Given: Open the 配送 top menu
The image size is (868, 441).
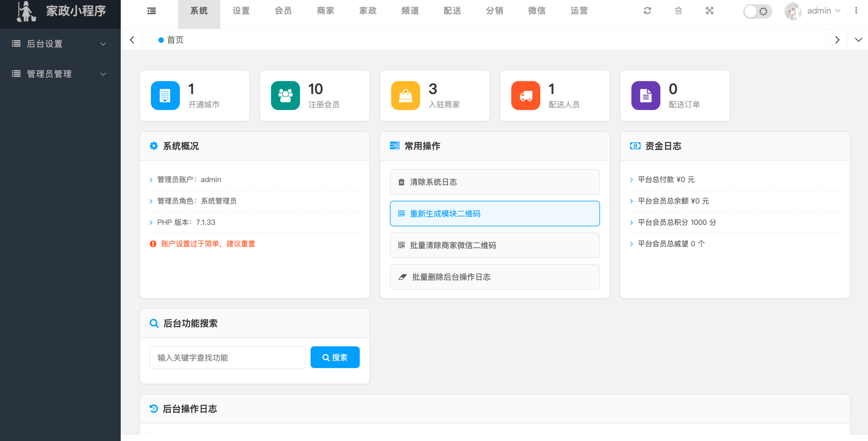Looking at the screenshot, I should pyautogui.click(x=452, y=11).
